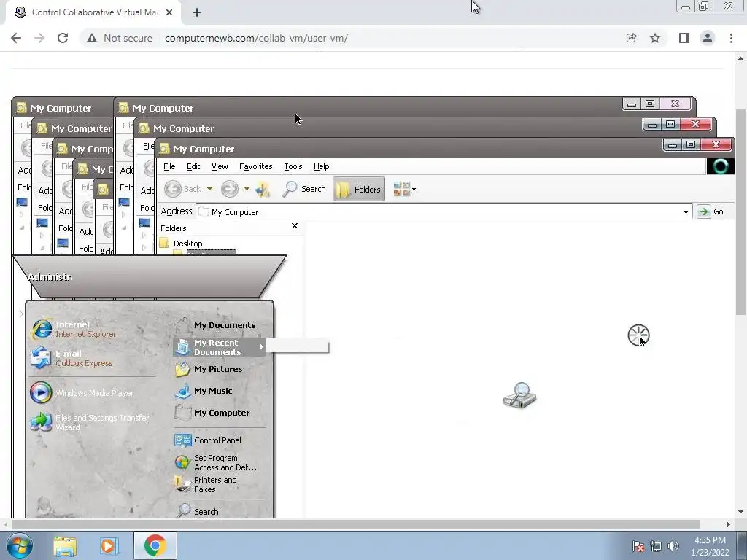Open Files and Settings Transfer Wizard

point(90,422)
